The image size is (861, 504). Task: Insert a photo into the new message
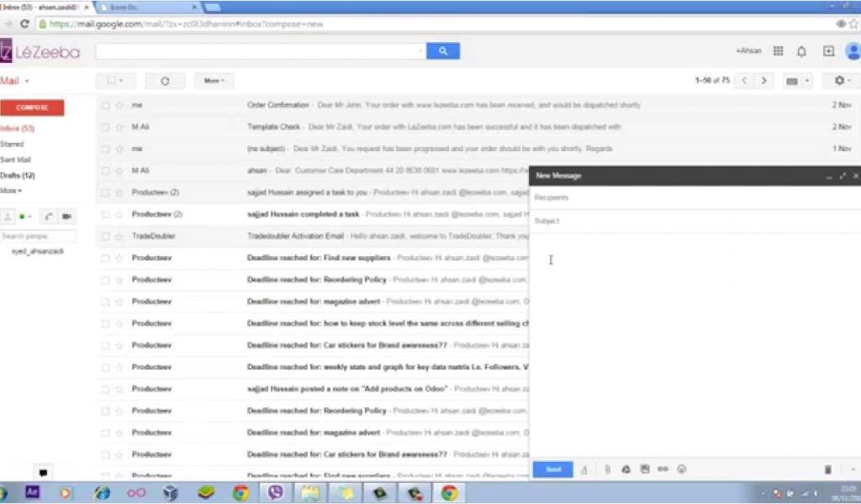(644, 469)
